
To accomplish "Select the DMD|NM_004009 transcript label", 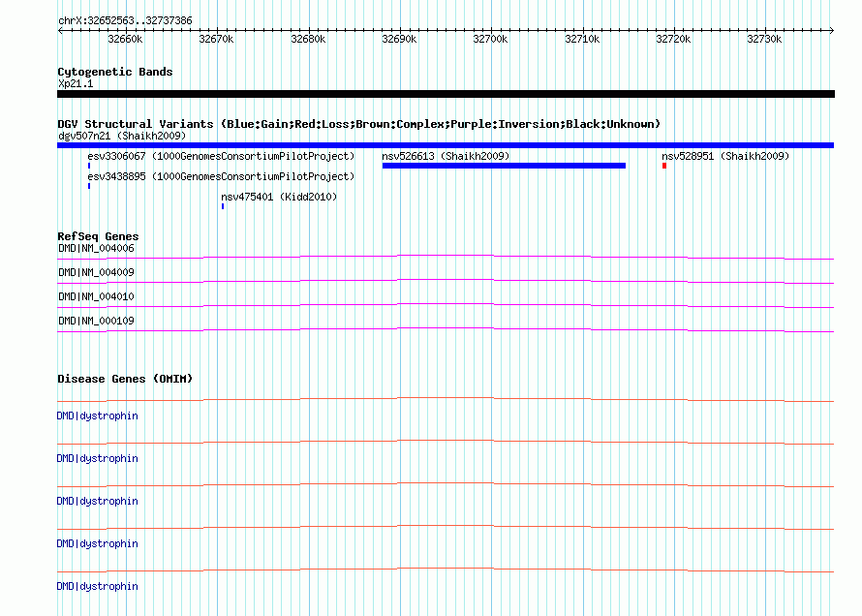I will click(96, 272).
